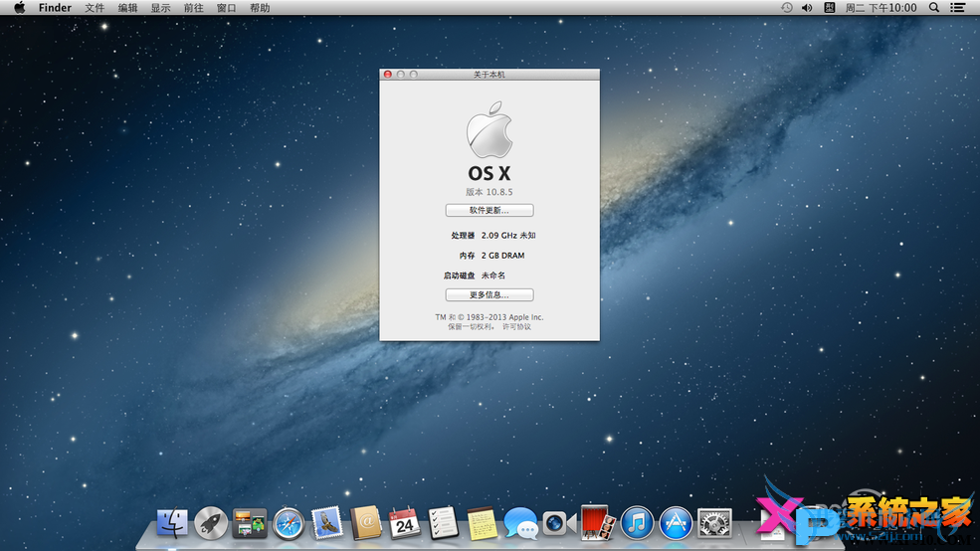The height and width of the screenshot is (551, 980).
Task: Open Safari compass icon in Dock
Action: 289,522
